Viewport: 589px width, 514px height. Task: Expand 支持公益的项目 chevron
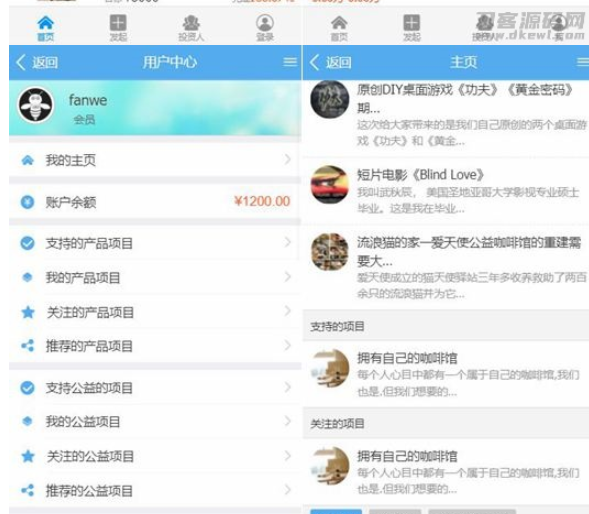[288, 387]
